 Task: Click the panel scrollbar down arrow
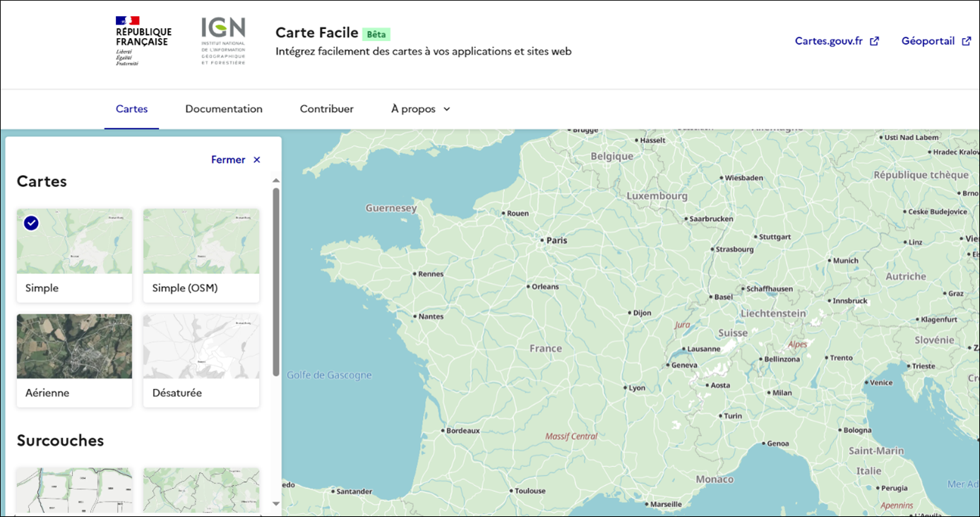coord(276,504)
